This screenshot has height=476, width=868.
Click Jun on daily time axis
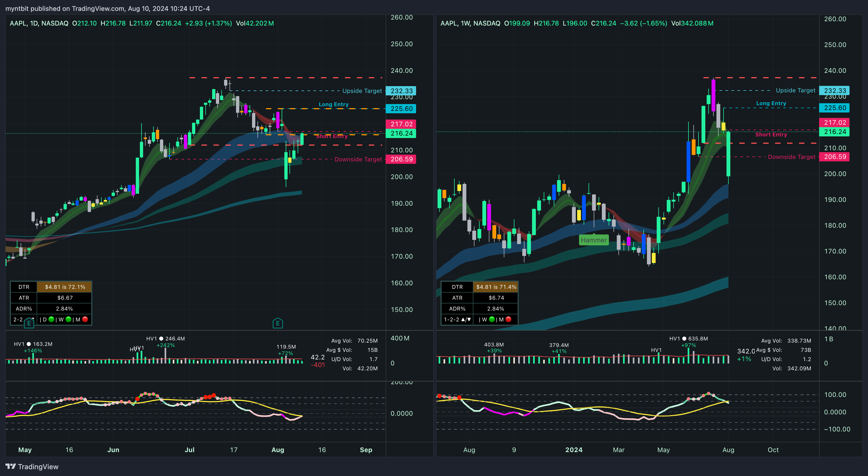click(x=113, y=450)
